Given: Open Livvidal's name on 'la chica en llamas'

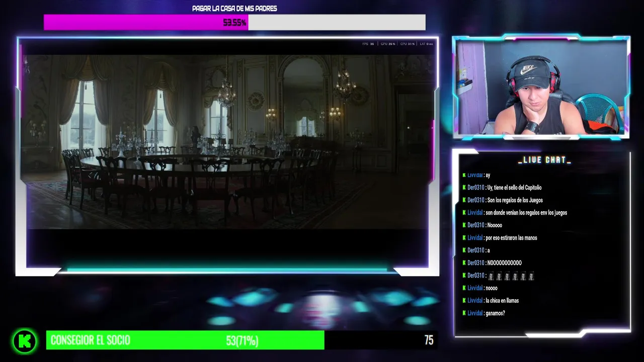Looking at the screenshot, I should tap(475, 301).
